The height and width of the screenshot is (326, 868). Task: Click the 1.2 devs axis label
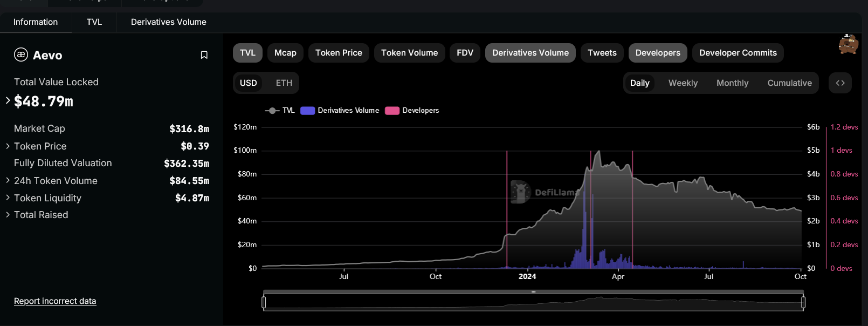[x=844, y=127]
